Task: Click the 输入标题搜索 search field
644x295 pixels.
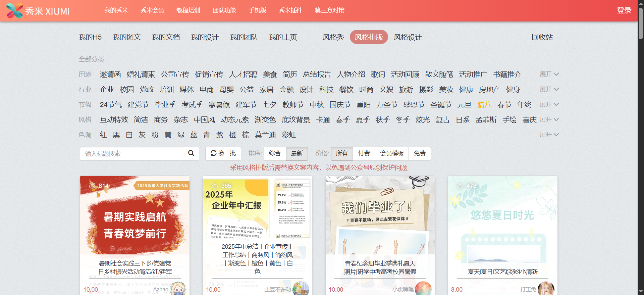Action: 131,153
